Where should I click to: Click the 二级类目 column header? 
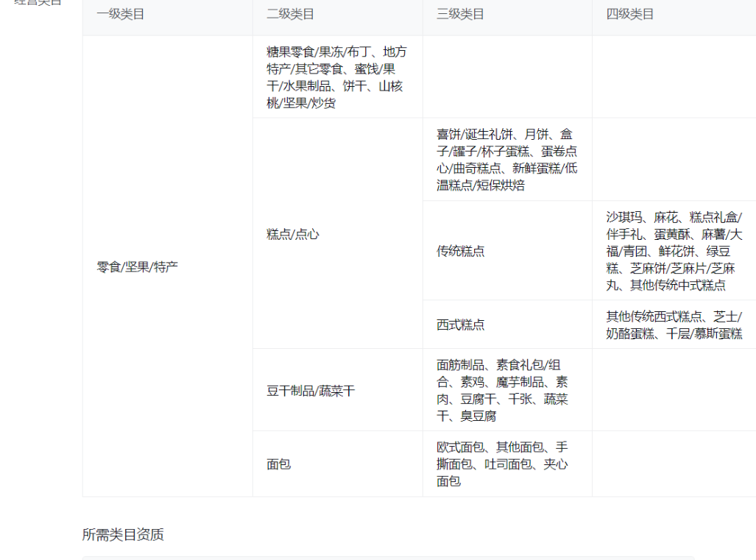(x=290, y=15)
